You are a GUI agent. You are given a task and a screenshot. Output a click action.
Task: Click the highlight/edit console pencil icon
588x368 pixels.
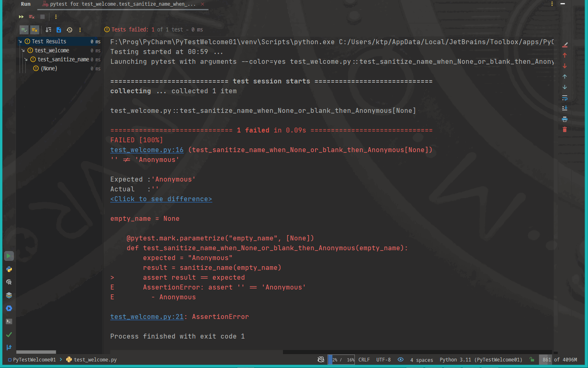565,45
